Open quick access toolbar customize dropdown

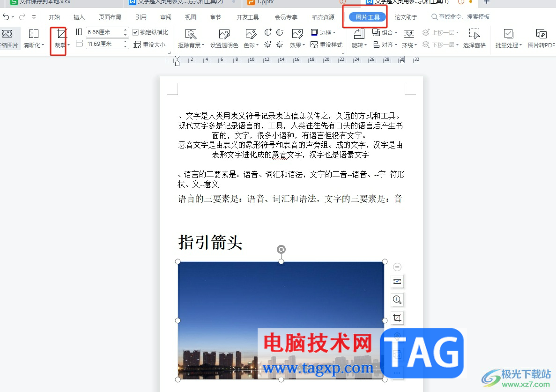34,17
